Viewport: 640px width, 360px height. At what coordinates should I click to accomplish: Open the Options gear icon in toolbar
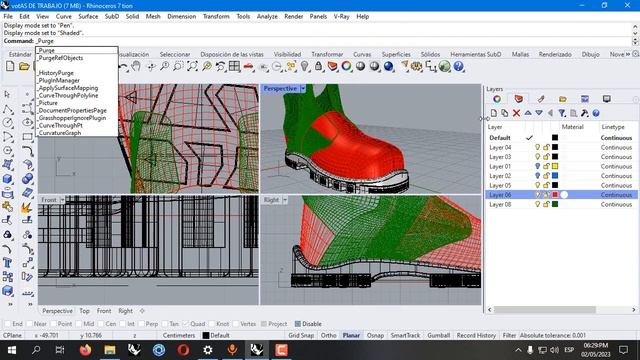tap(417, 66)
